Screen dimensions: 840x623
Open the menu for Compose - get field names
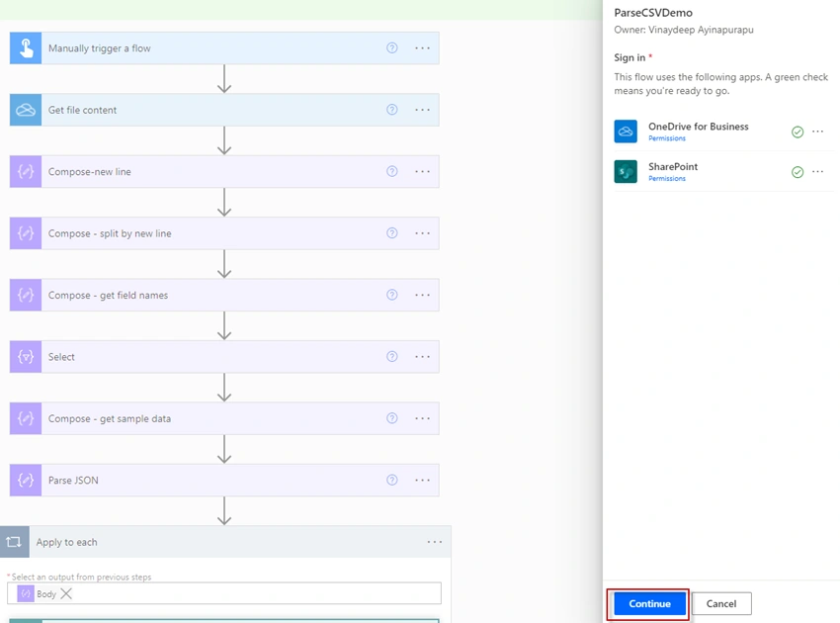tap(422, 295)
